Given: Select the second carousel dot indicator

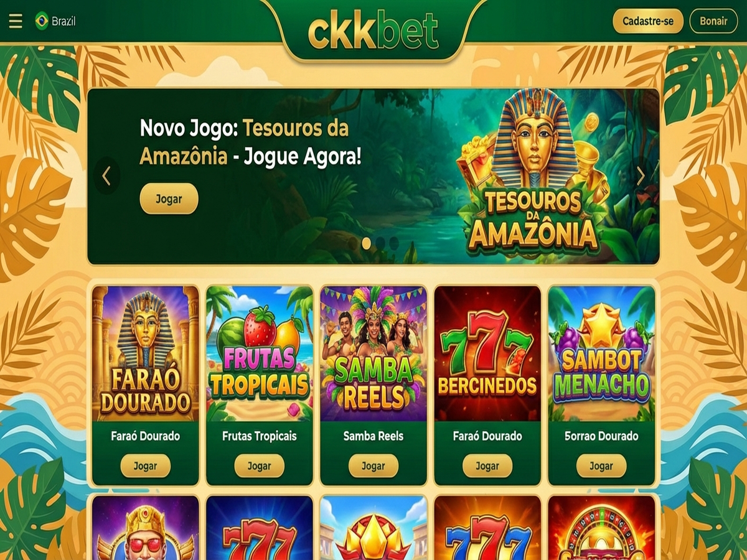Looking at the screenshot, I should click(x=380, y=243).
